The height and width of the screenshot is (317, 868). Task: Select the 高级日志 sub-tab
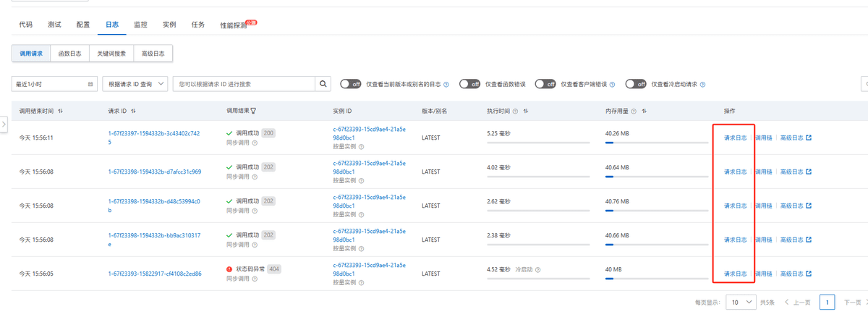point(153,54)
